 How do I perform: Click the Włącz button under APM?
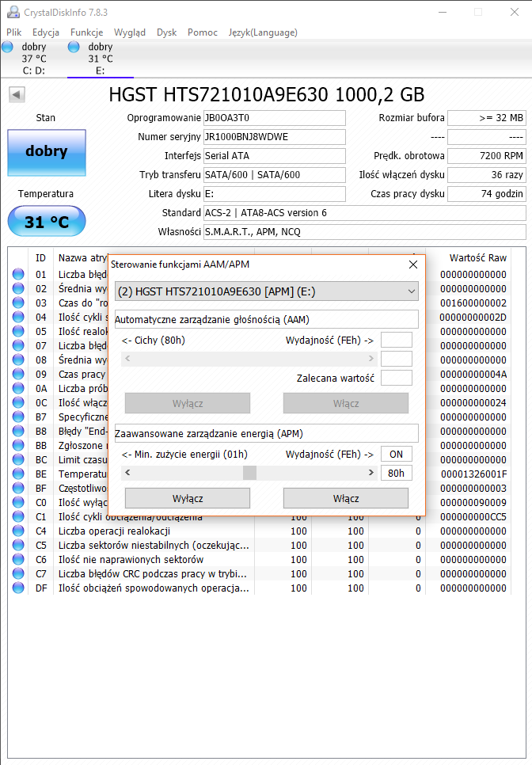click(x=346, y=498)
